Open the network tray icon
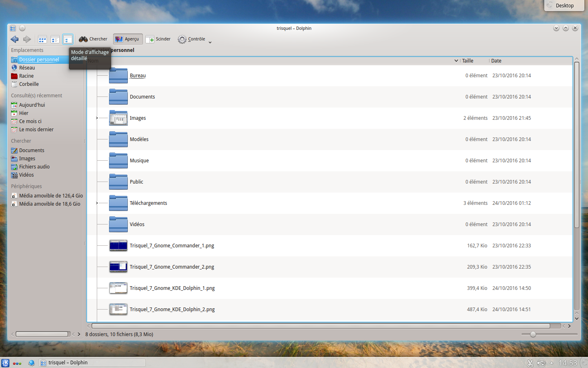 coord(541,363)
